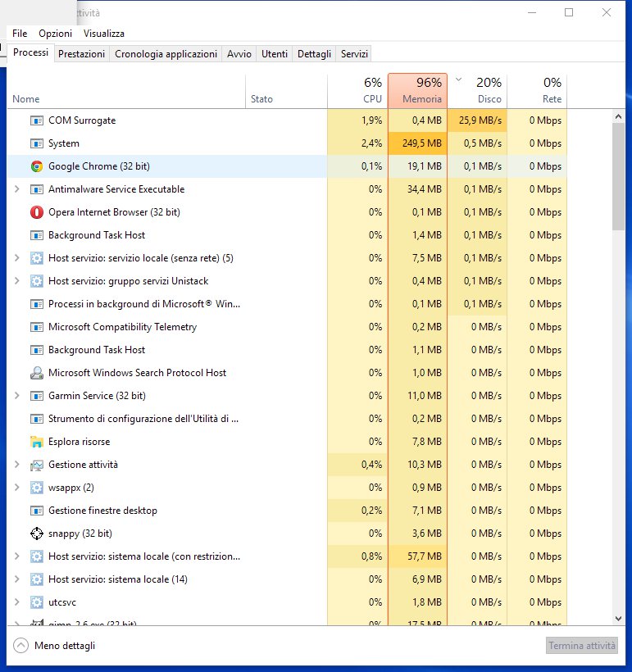Viewport: 632px width, 672px height.
Task: Select the 'snappy (32 bit)' process name
Action: tap(80, 534)
